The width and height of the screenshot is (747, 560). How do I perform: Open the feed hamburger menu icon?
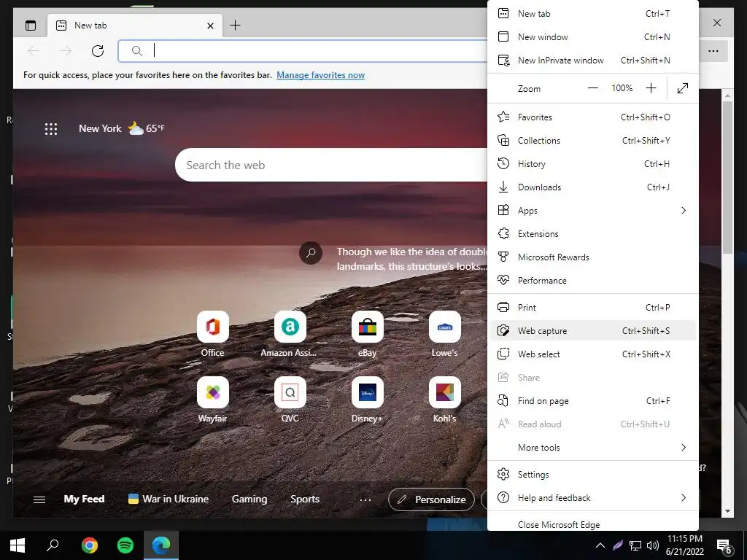[x=39, y=499]
